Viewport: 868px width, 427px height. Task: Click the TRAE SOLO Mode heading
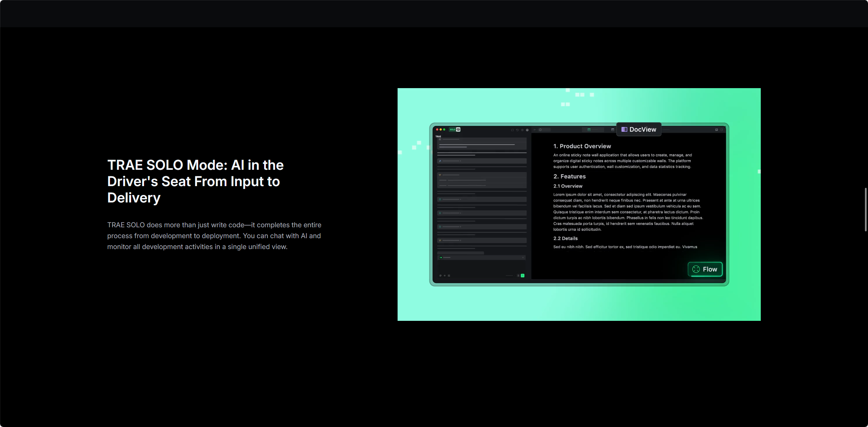point(195,181)
